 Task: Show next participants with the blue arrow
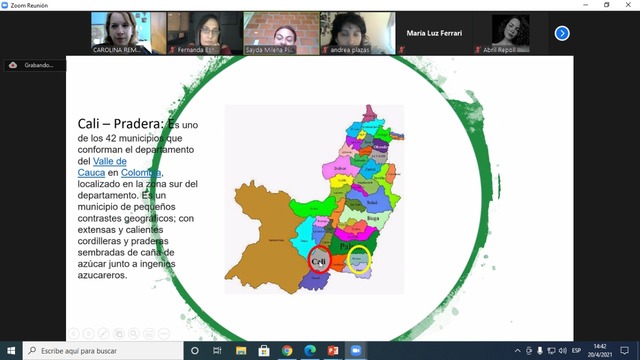tap(562, 33)
